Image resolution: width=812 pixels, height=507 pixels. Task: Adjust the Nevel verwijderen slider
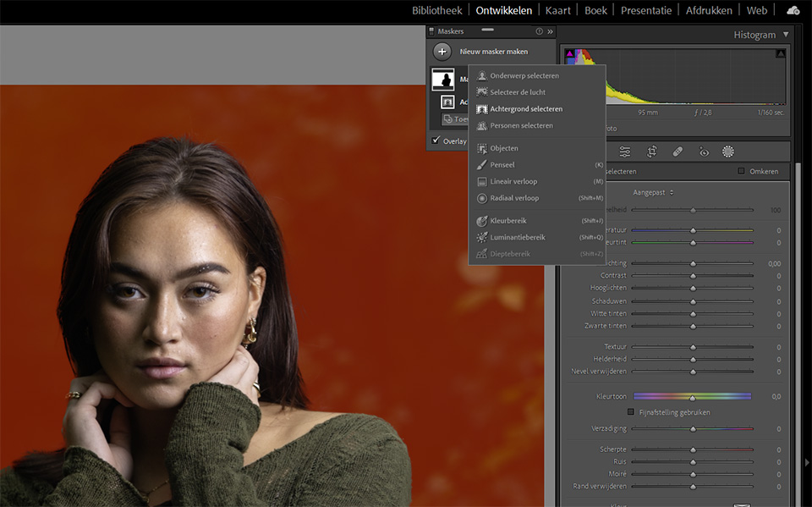pyautogui.click(x=693, y=372)
